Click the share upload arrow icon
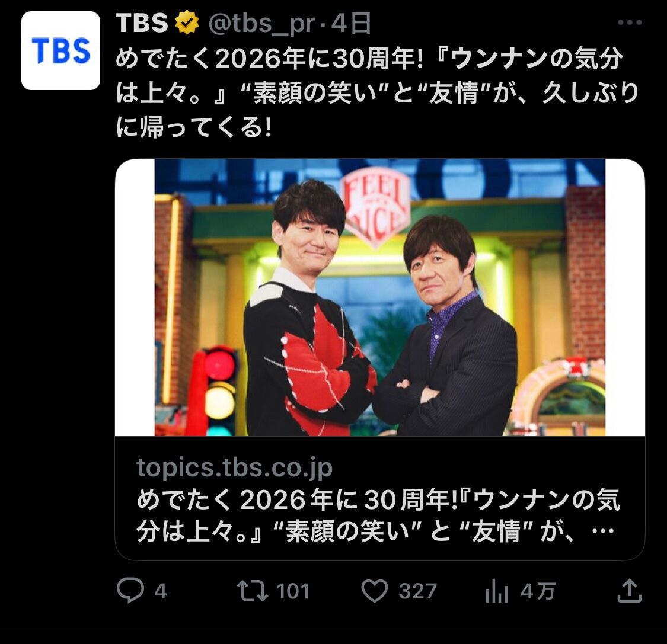The image size is (667, 644). (629, 591)
